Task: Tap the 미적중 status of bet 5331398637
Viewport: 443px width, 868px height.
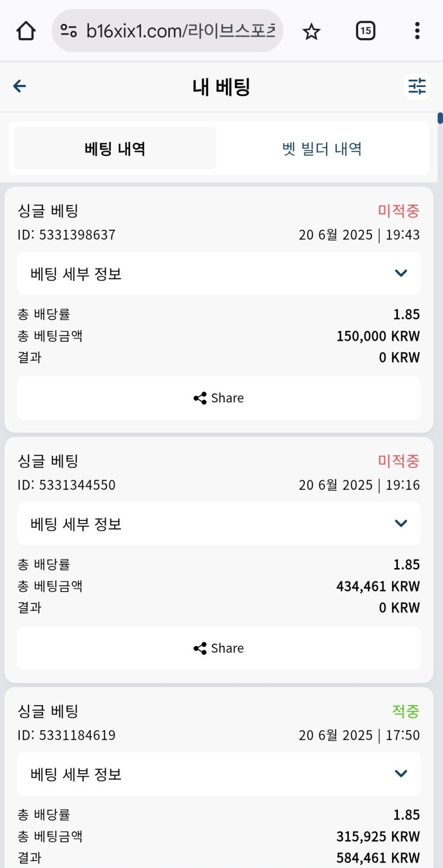Action: pos(398,211)
